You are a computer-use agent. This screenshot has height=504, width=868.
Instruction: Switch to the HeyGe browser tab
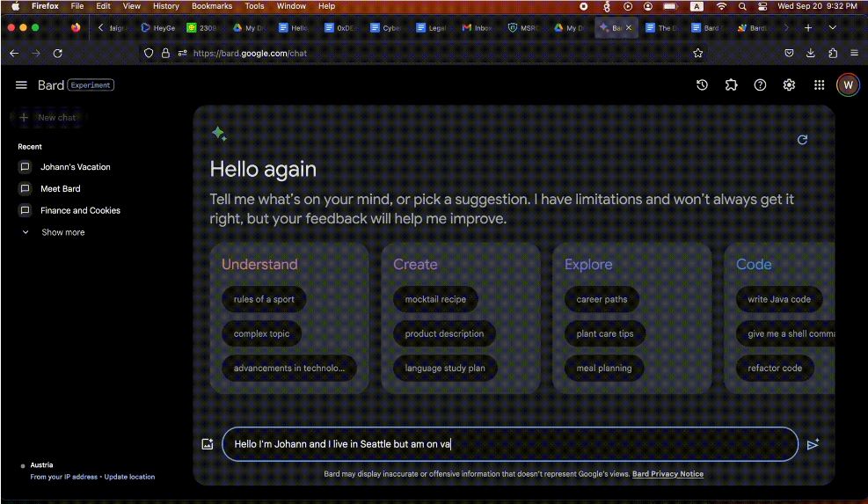click(158, 27)
